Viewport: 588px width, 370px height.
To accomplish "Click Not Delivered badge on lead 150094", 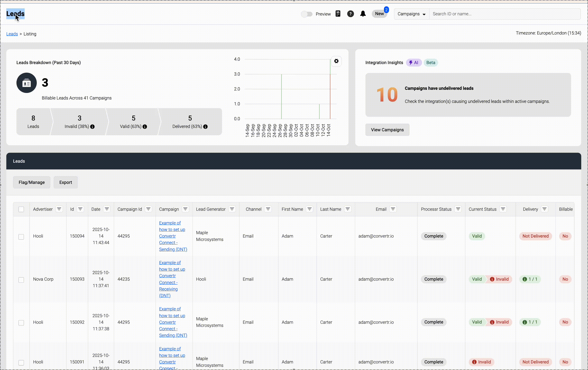I will pyautogui.click(x=535, y=236).
